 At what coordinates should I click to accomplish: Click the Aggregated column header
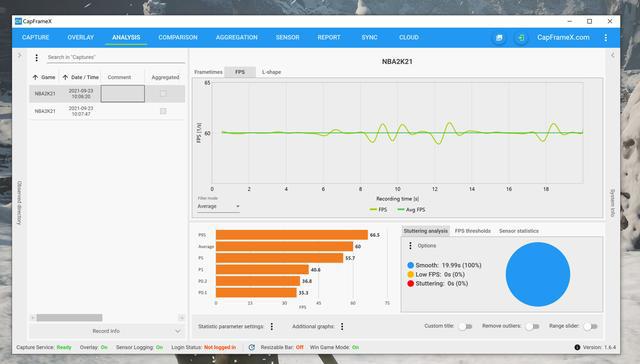(x=165, y=77)
